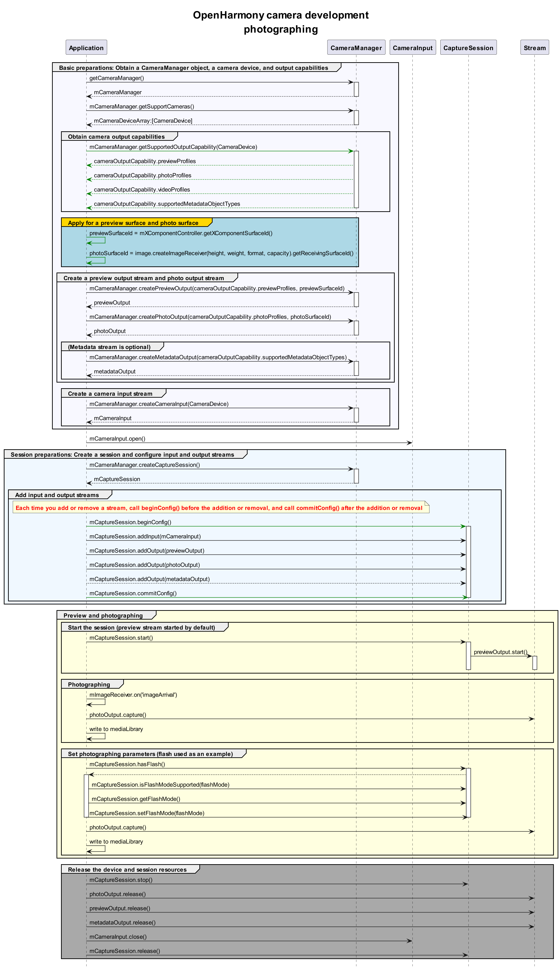The image size is (560, 969).
Task: Click 'mCaptureSession.hasFlash()' message
Action: 127,764
